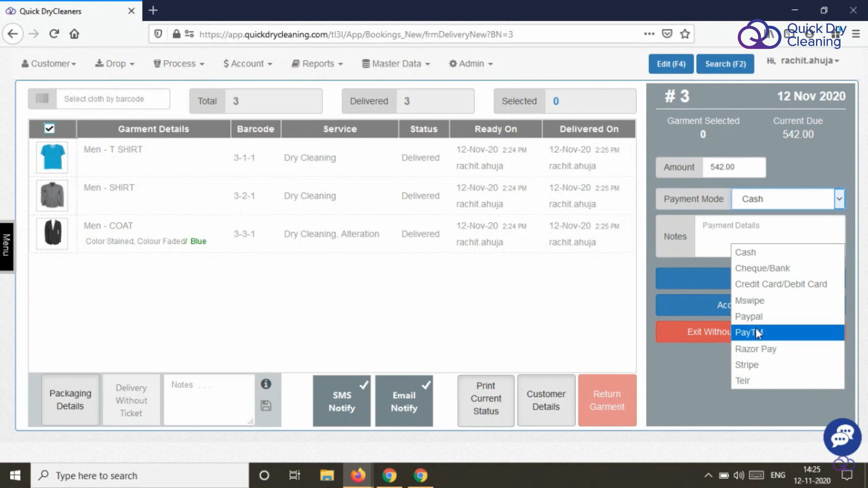Click the Amount input field
The image size is (868, 488).
pyautogui.click(x=733, y=167)
